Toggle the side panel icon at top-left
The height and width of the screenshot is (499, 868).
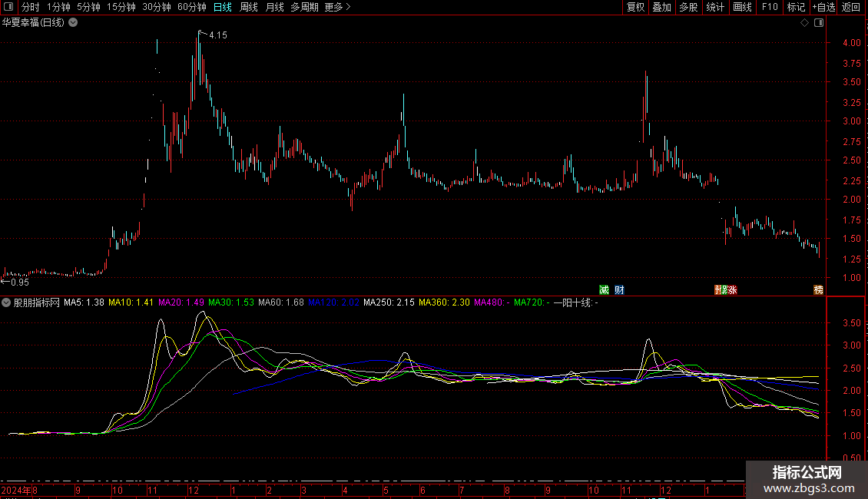[8, 7]
